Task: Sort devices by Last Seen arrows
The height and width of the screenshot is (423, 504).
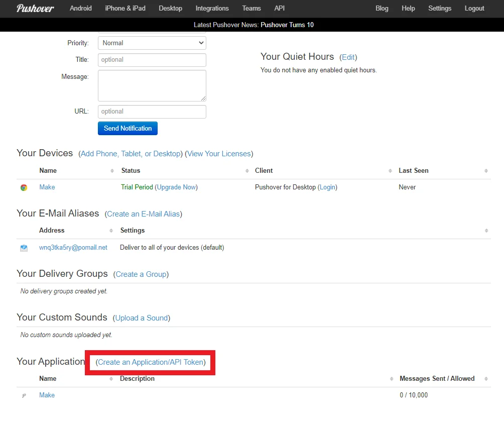Action: tap(486, 171)
